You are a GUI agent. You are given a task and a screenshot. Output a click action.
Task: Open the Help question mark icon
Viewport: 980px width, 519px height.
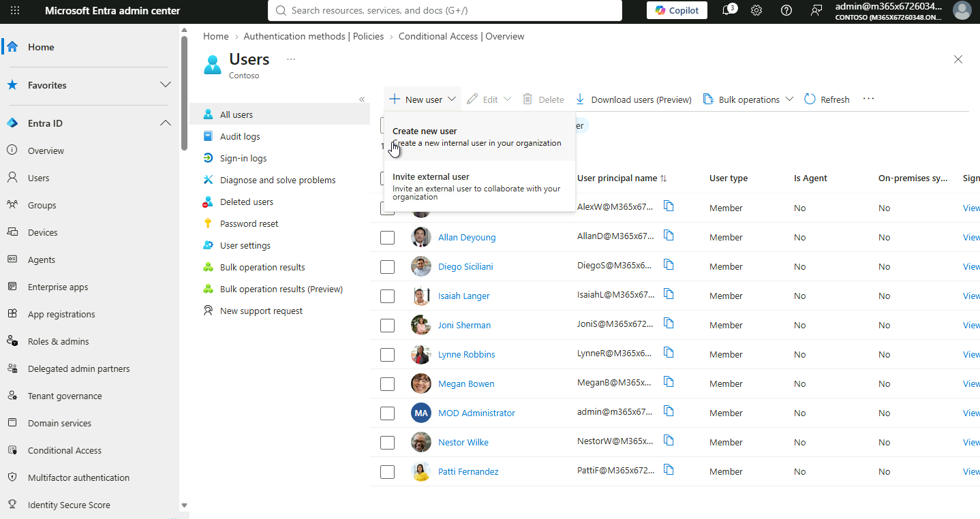[786, 10]
